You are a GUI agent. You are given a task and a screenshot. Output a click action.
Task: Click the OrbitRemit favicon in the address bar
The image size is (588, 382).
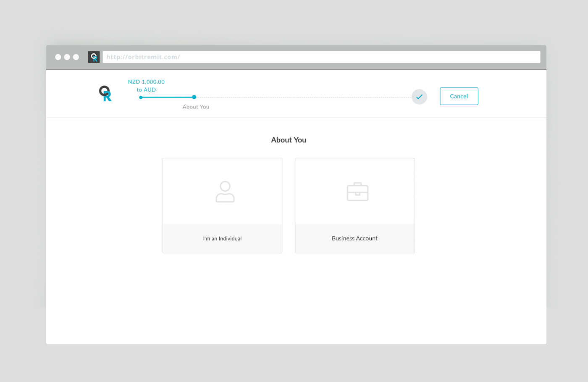[x=93, y=57]
